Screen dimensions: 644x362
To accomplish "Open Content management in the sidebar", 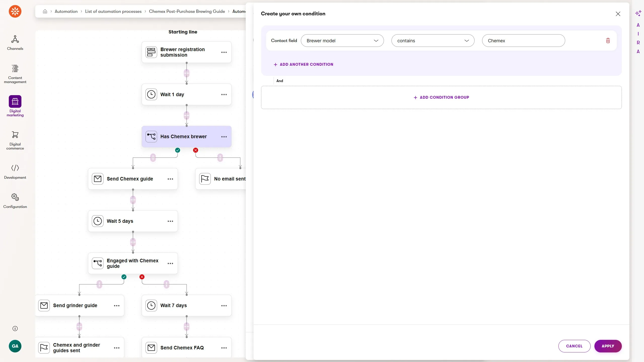I will tap(15, 74).
